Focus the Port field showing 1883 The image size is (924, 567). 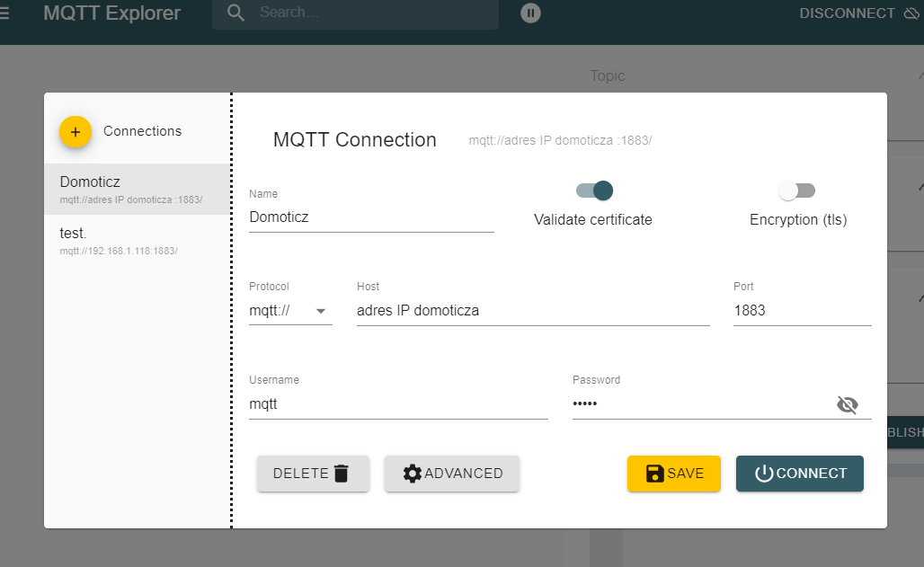(x=802, y=311)
